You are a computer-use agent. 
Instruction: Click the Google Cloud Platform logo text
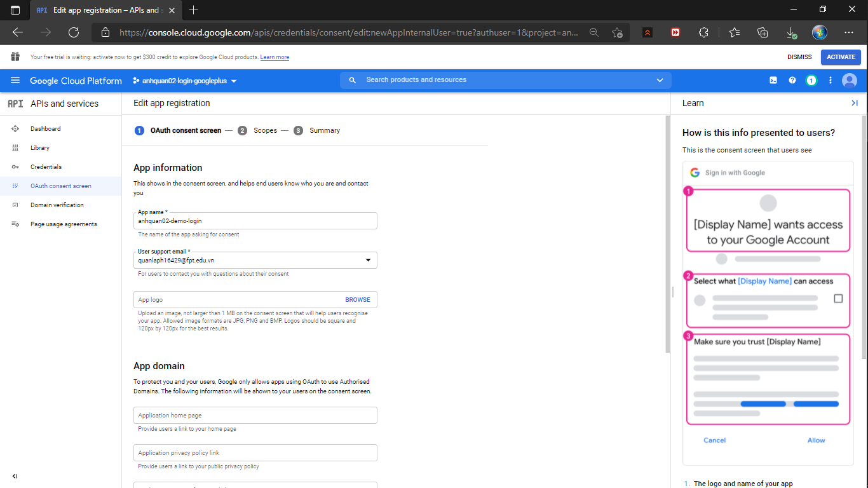(76, 81)
